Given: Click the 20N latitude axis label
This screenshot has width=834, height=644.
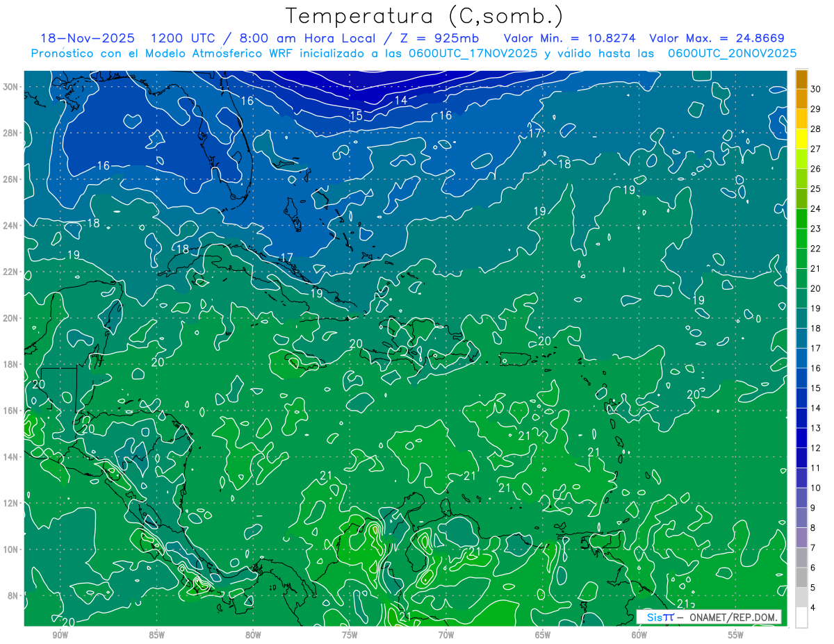Looking at the screenshot, I should pyautogui.click(x=12, y=318).
